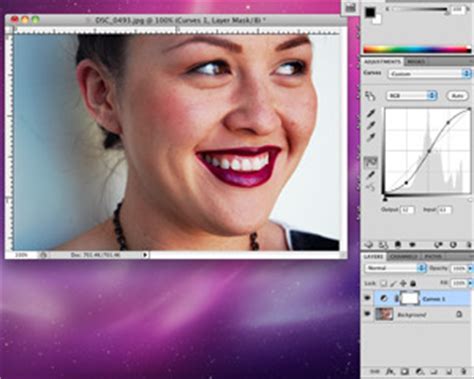Click the view previous state icon
Image resolution: width=474 pixels, height=379 pixels.
pos(438,245)
